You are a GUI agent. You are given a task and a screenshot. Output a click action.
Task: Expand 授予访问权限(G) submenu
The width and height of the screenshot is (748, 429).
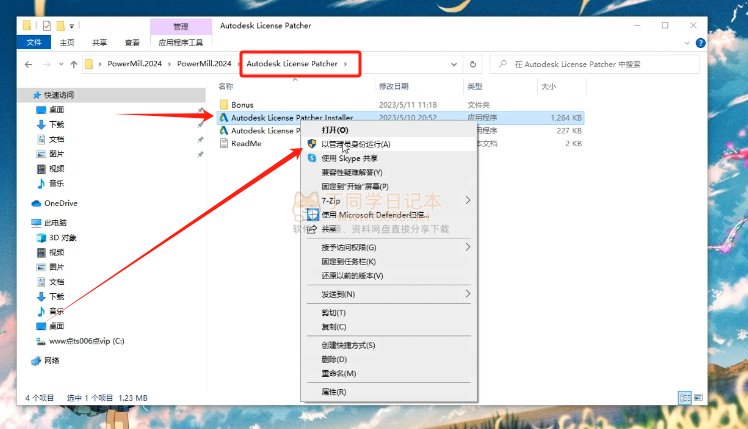(389, 247)
